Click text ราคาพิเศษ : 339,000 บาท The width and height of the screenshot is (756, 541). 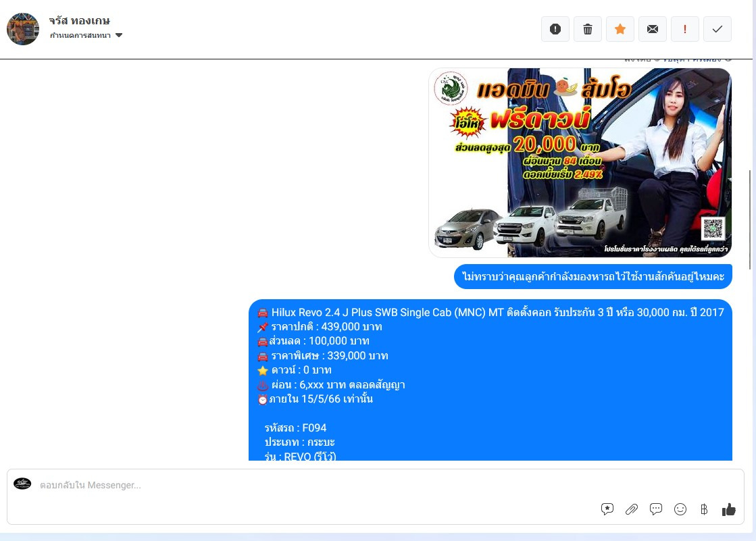point(330,356)
